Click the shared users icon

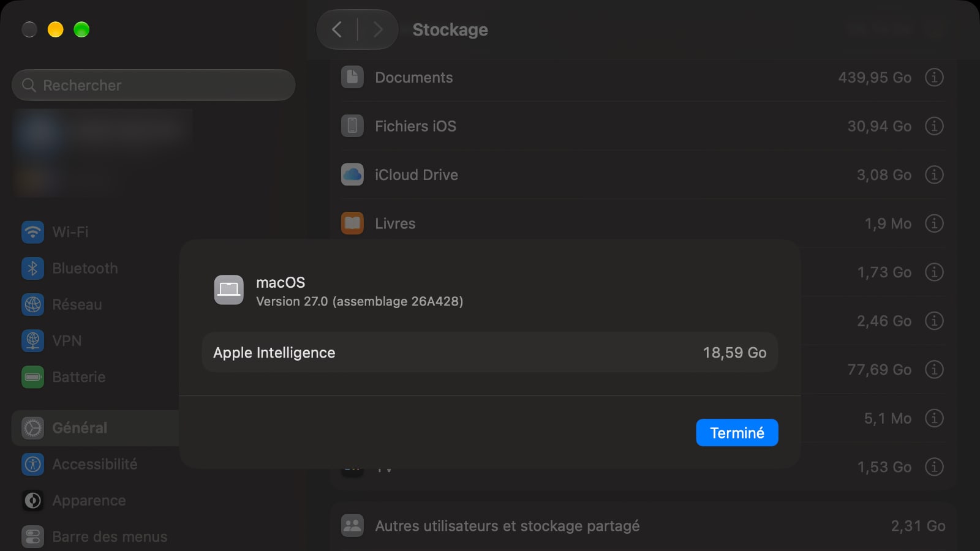click(x=352, y=526)
